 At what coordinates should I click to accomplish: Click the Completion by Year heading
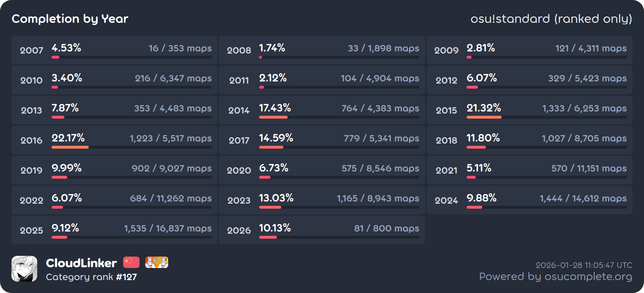coord(70,19)
